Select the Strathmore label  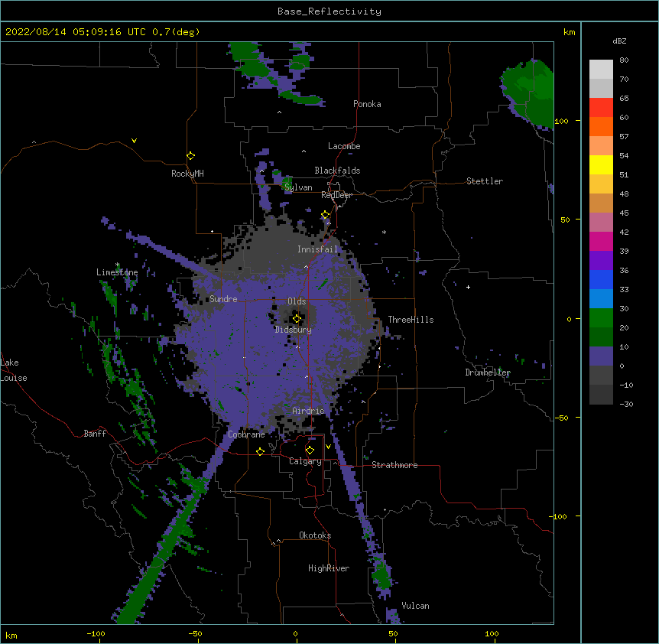[394, 465]
